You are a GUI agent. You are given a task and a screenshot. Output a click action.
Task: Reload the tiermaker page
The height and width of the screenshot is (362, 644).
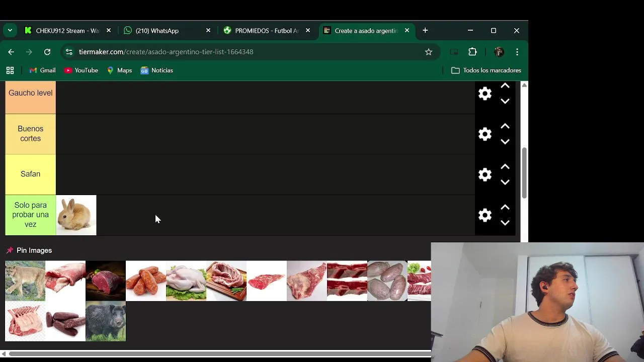47,52
